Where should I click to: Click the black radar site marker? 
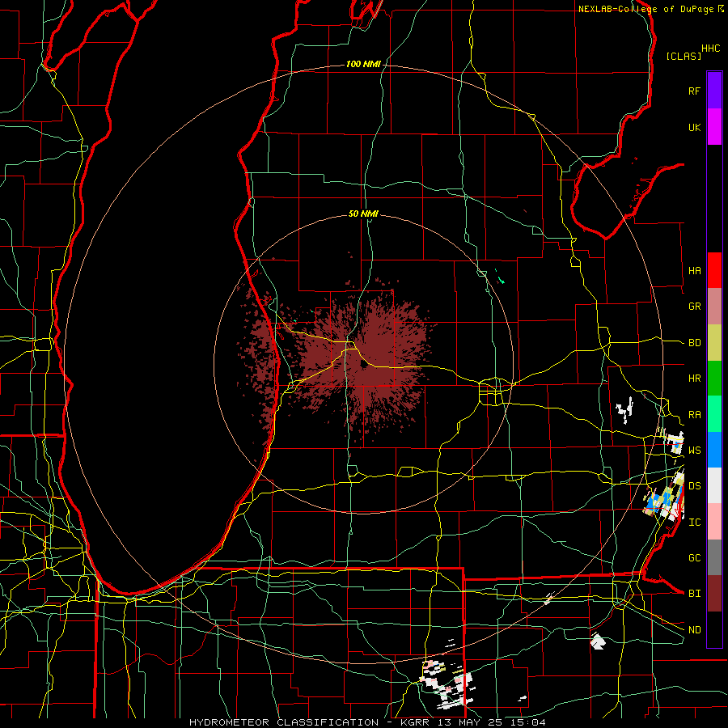pyautogui.click(x=364, y=365)
